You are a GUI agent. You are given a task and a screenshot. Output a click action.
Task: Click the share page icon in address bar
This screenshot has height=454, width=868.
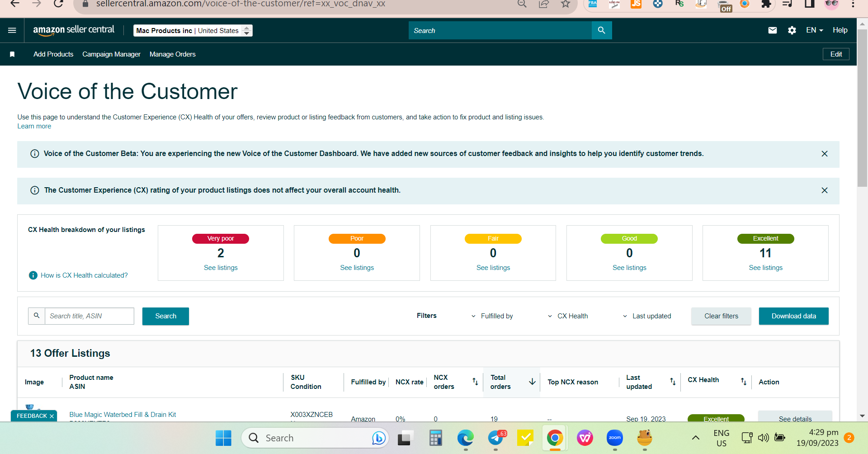544,4
